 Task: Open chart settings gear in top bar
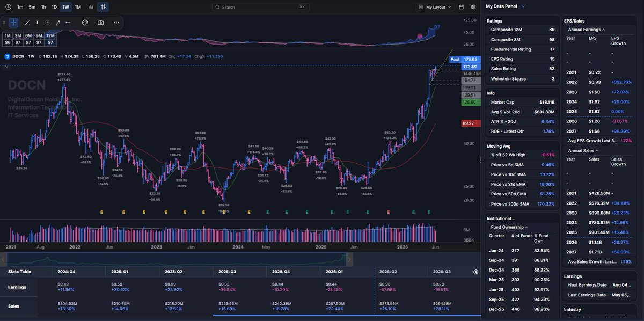click(x=473, y=7)
